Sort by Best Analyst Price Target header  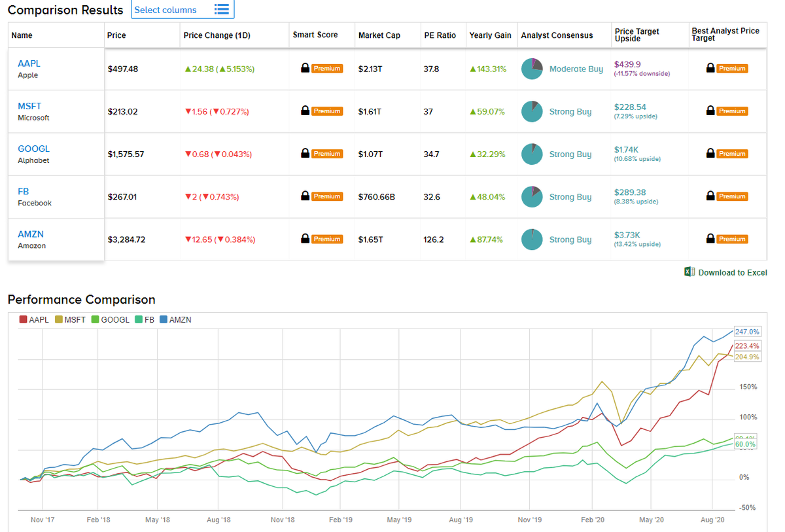pos(725,35)
